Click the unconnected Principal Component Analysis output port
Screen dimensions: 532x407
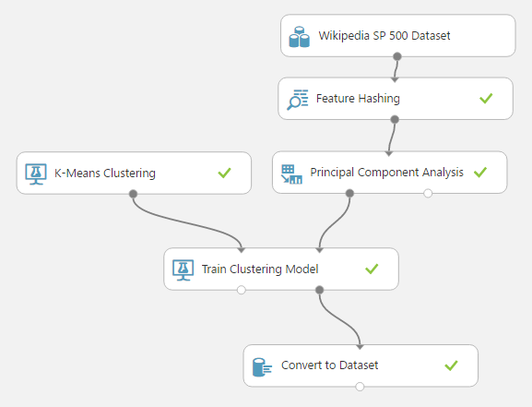coord(428,193)
